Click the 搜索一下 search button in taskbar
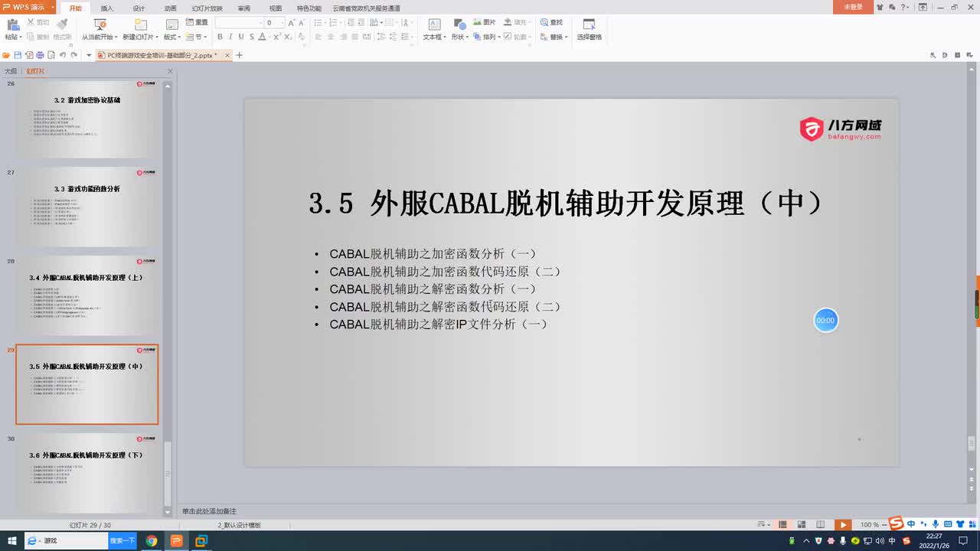The height and width of the screenshot is (551, 980). pyautogui.click(x=122, y=540)
